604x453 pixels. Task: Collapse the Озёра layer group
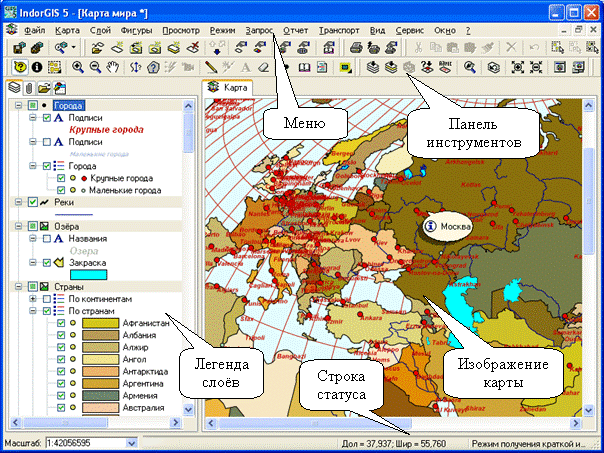(20, 226)
